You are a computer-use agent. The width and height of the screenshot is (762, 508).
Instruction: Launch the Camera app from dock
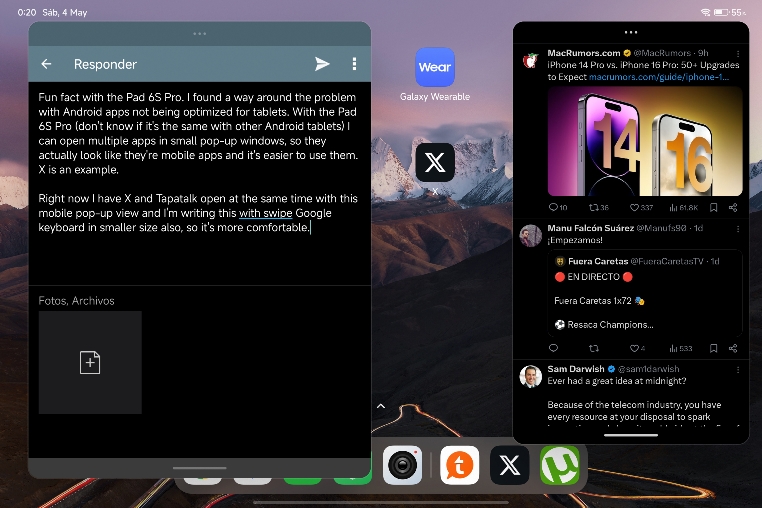click(x=402, y=465)
